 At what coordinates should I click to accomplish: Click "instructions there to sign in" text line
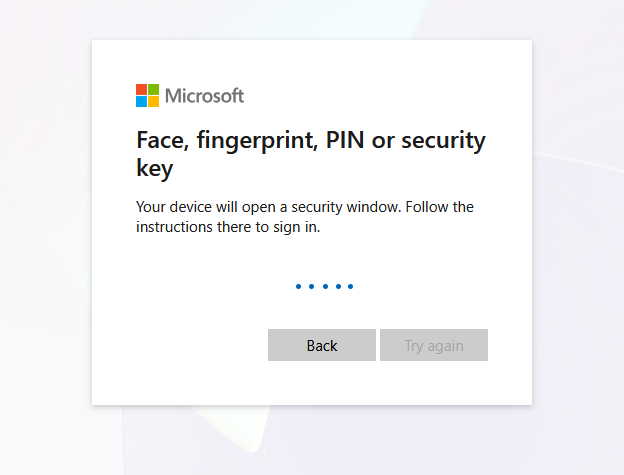pos(233,227)
